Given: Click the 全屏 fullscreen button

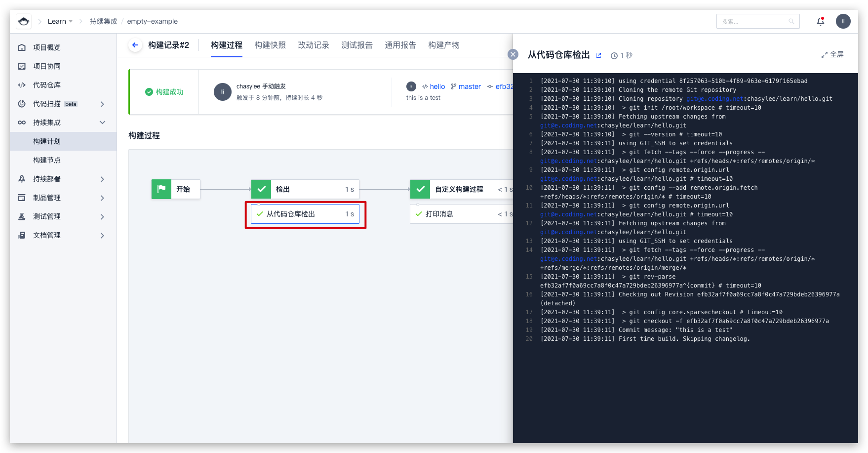Looking at the screenshot, I should pos(832,54).
